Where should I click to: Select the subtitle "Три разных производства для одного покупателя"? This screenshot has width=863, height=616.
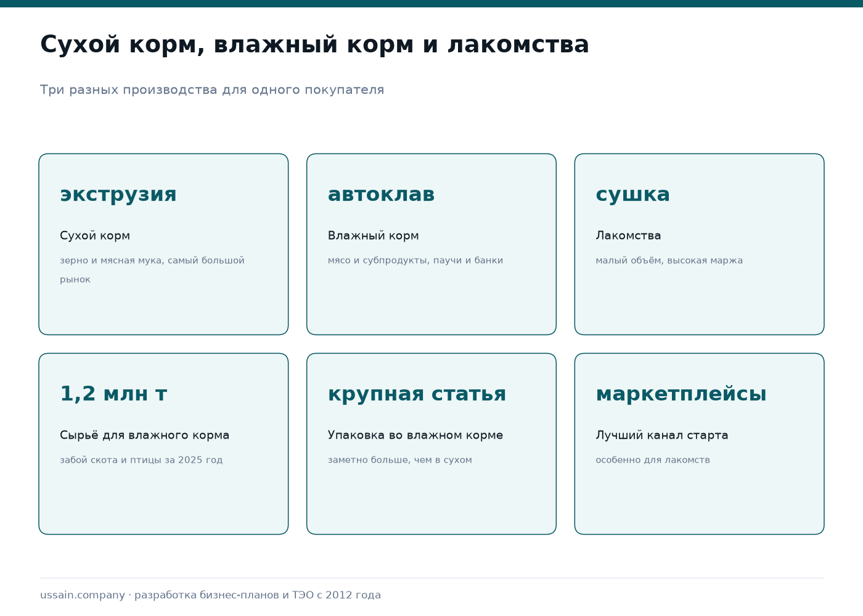[212, 90]
